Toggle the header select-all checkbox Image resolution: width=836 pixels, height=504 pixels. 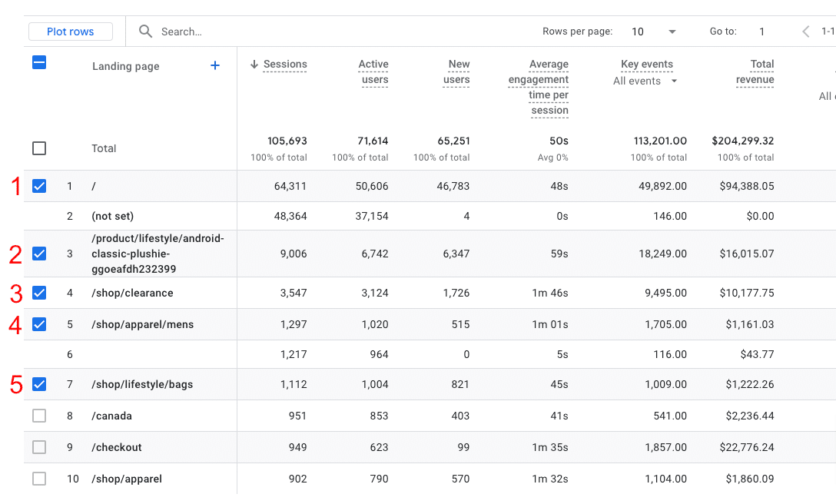click(x=39, y=63)
